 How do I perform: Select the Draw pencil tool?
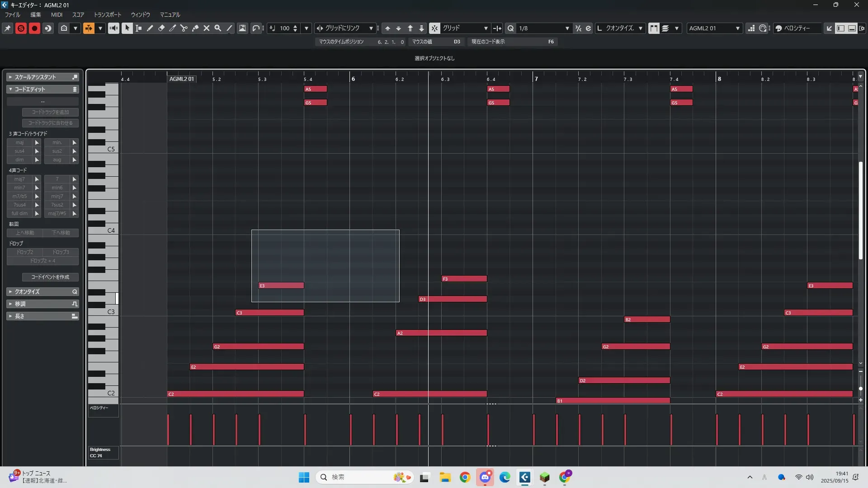coord(150,28)
